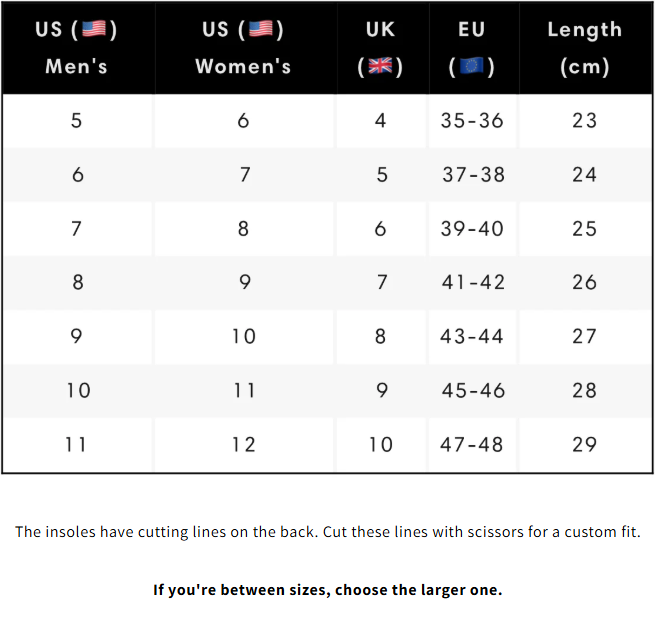Click the 29 cm length cell
The height and width of the screenshot is (628, 656).
tap(584, 445)
